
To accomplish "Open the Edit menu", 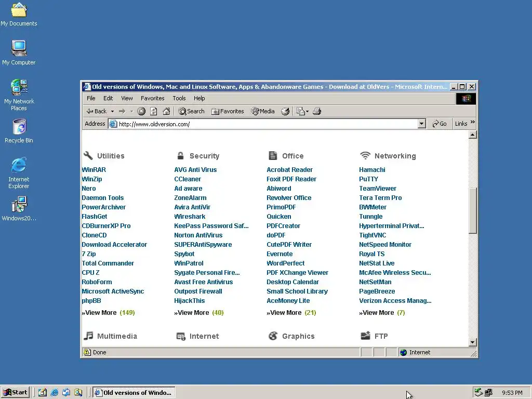I will click(108, 98).
